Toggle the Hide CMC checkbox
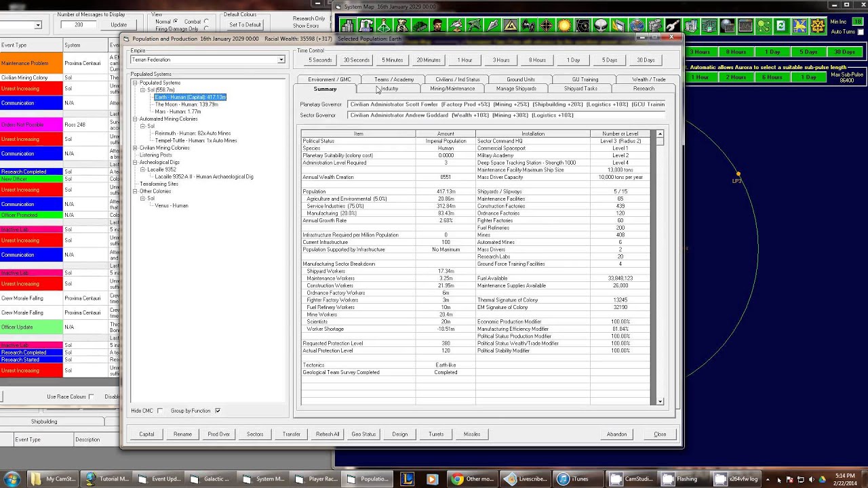Viewport: 868px width, 488px height. (x=160, y=411)
